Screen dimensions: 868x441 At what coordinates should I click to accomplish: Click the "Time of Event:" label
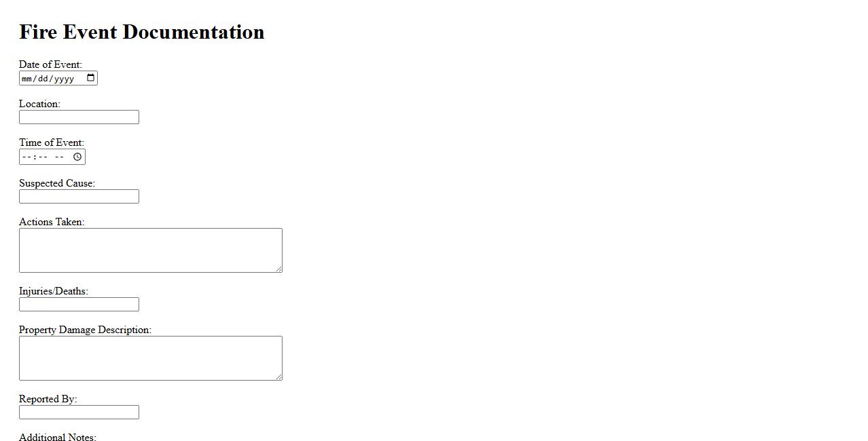[x=52, y=142]
